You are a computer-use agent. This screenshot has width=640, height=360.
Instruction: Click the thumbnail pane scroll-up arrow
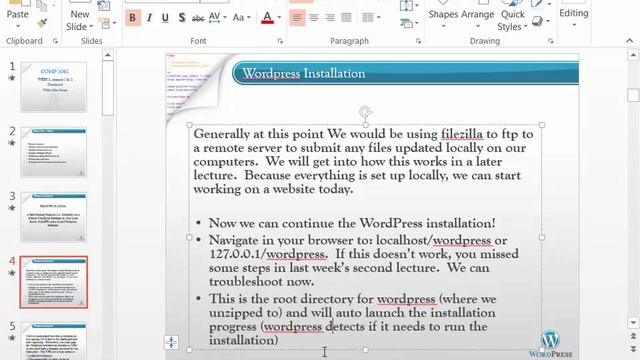108,55
